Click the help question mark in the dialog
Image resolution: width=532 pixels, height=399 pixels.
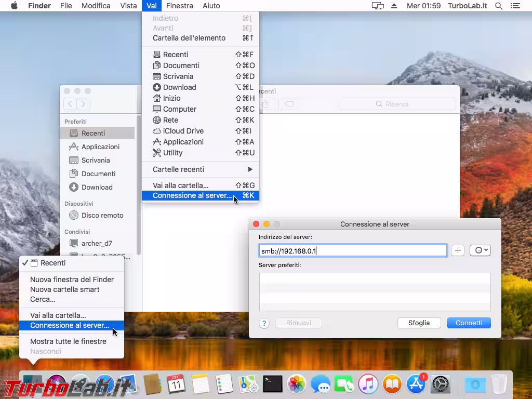coord(264,323)
